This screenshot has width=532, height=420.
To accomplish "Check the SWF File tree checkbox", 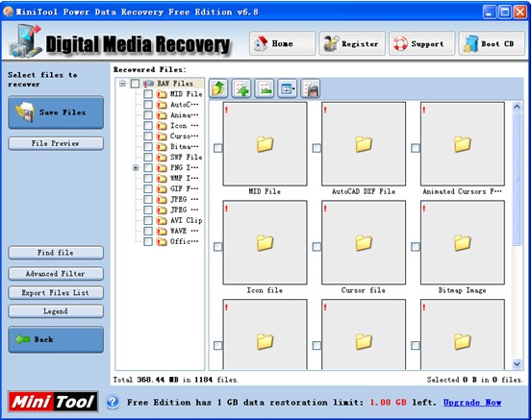I will [148, 157].
